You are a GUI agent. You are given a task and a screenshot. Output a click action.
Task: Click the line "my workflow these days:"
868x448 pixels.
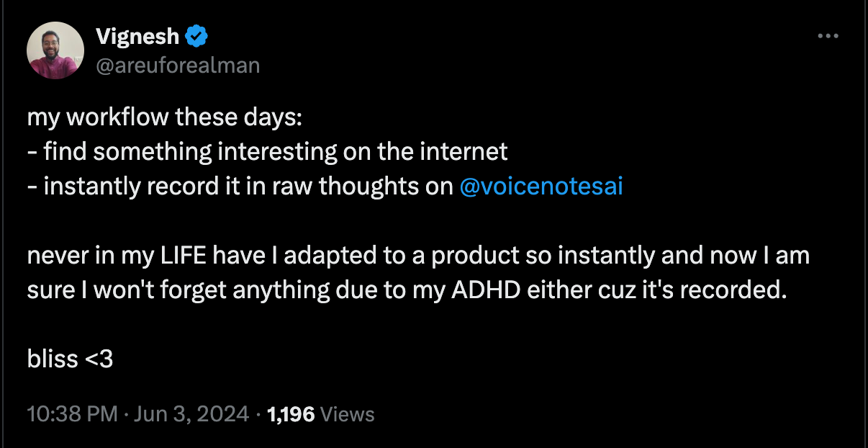(164, 117)
